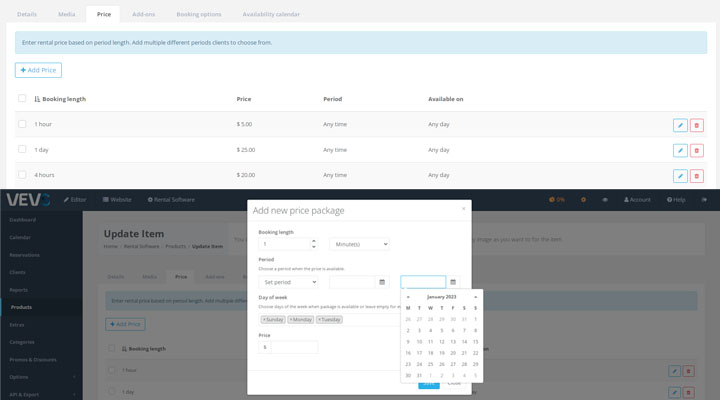Tick the checkbox for the $25.00 1 day row
Viewport: 720px width, 400px height.
(22, 149)
